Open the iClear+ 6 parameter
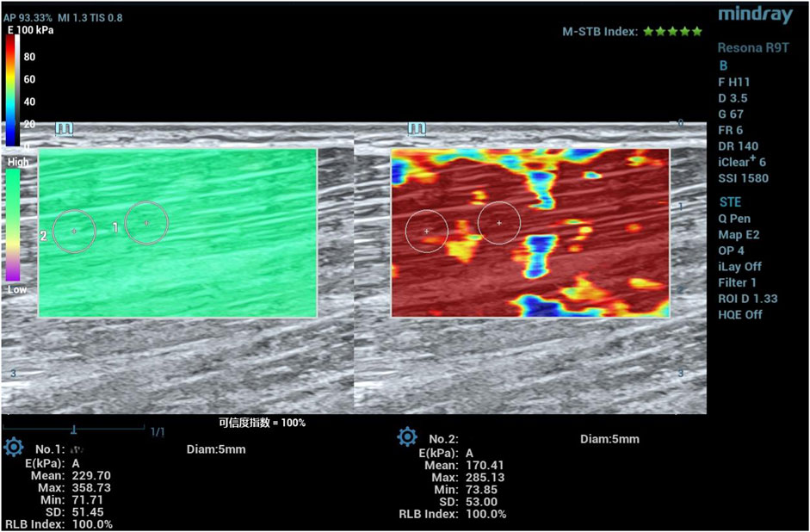Screen dimensions: 810x532 [x=743, y=163]
